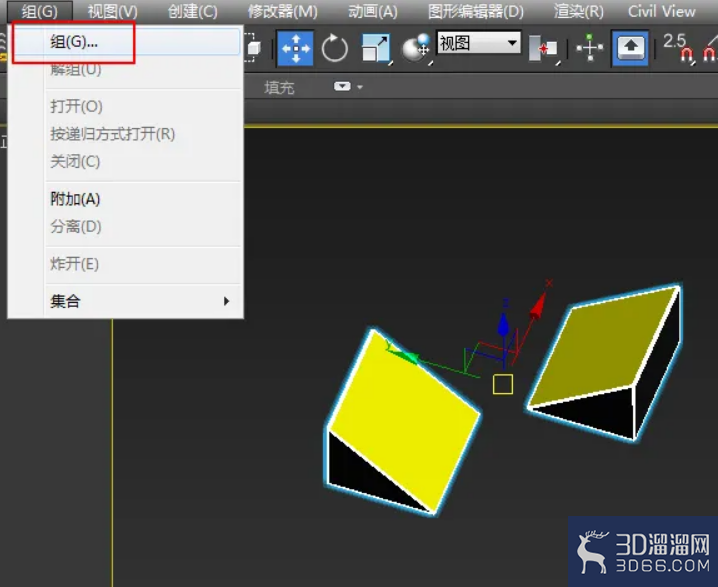Toggle Select and Manipulate icon
This screenshot has height=587, width=718.
[x=590, y=48]
